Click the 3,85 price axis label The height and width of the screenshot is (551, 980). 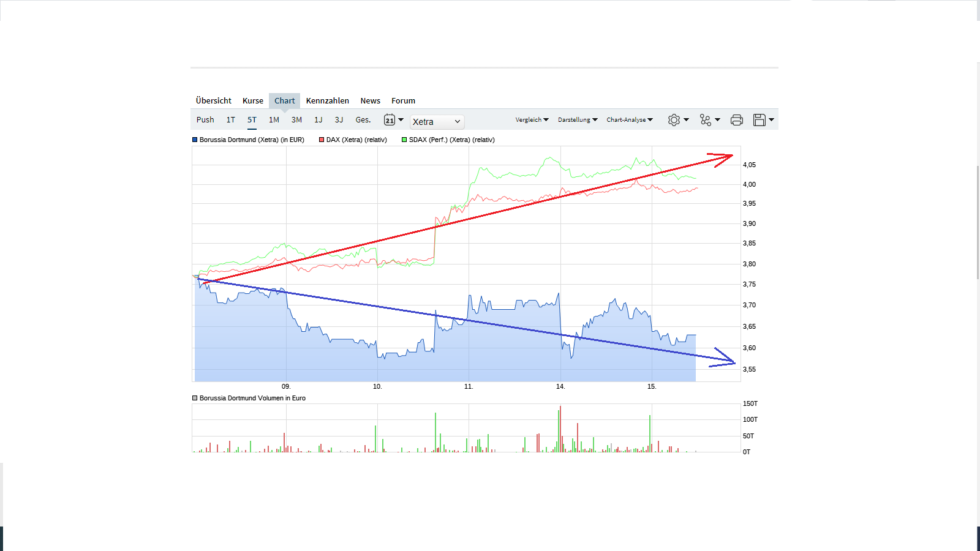click(x=749, y=243)
